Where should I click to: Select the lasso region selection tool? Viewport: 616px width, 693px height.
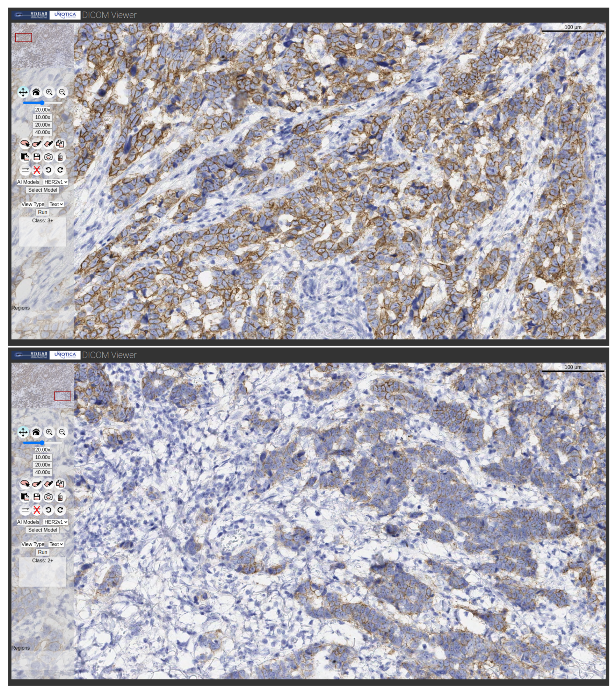tap(24, 143)
